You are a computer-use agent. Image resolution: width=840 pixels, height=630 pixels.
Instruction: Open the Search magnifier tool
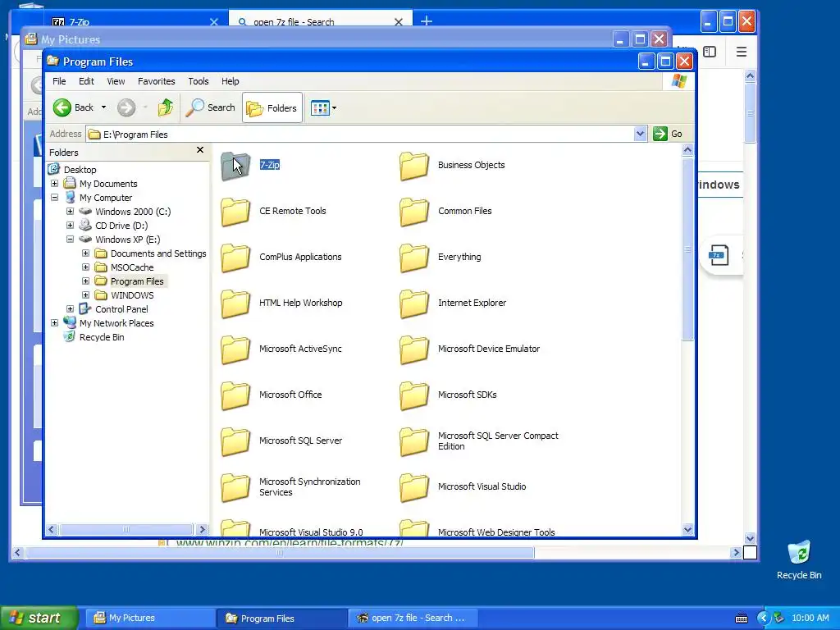[211, 107]
